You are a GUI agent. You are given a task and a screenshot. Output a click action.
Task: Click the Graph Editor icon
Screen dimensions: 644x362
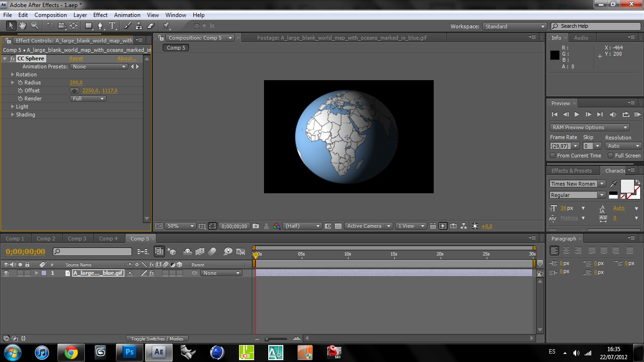tap(241, 252)
